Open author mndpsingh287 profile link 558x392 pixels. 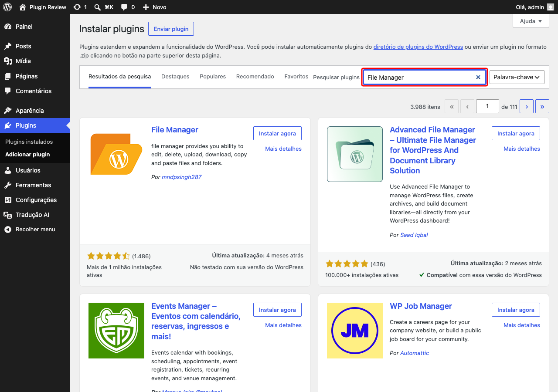[x=182, y=177]
